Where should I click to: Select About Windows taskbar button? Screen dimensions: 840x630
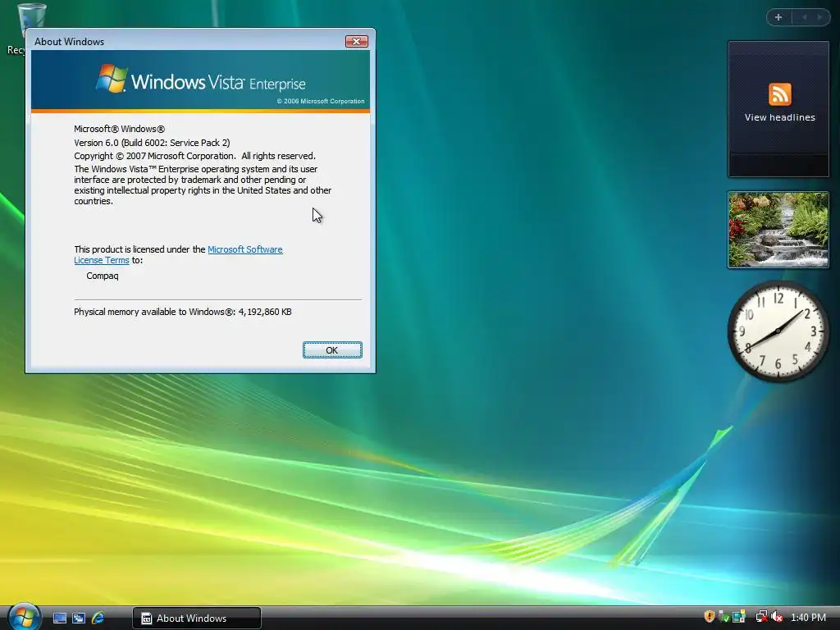pyautogui.click(x=197, y=619)
